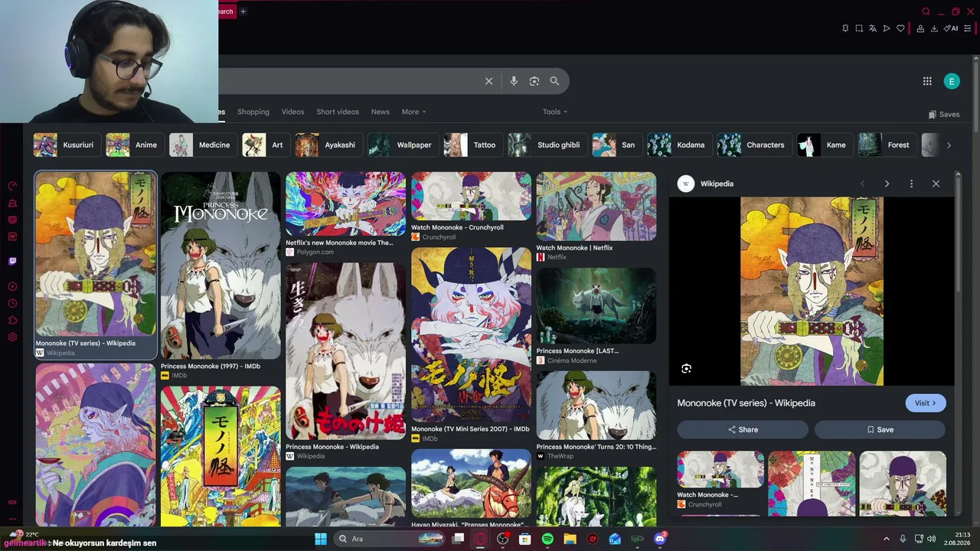Open the browser AI assistant button
Viewport: 980px width, 551px height.
(951, 28)
